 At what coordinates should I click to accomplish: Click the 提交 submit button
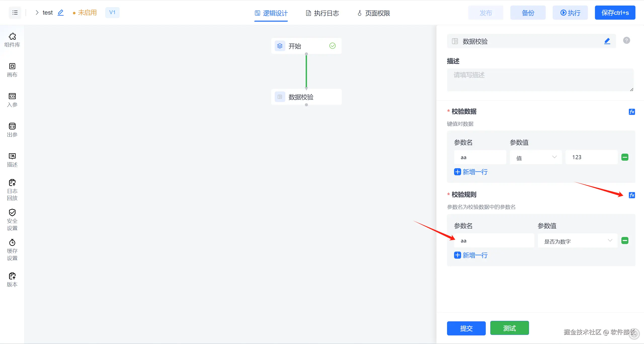[466, 328]
